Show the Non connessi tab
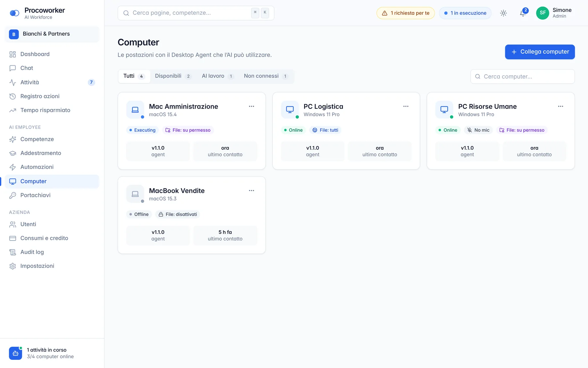Image resolution: width=588 pixels, height=368 pixels. pyautogui.click(x=266, y=76)
